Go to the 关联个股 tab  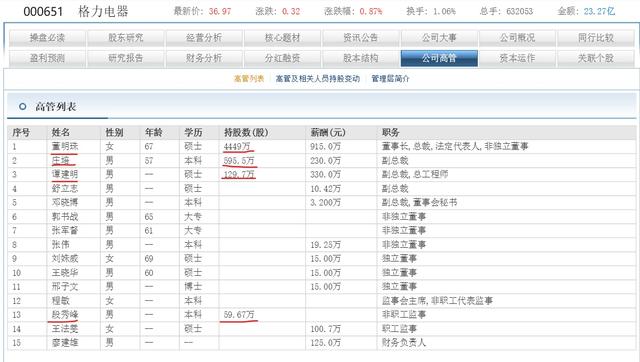596,58
